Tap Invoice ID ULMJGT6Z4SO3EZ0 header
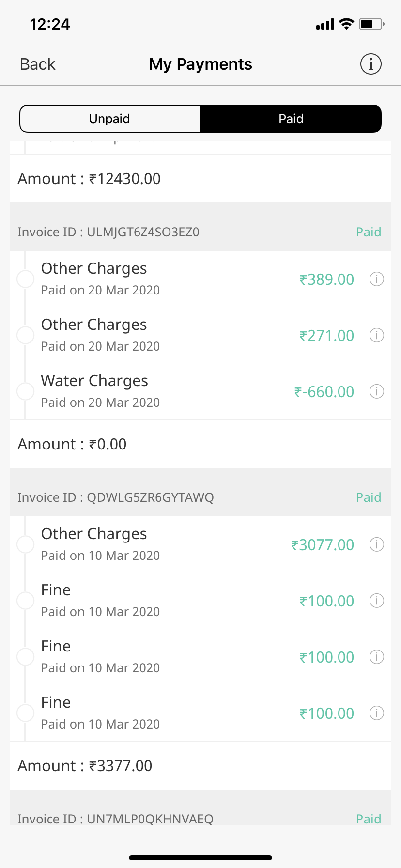 [108, 232]
